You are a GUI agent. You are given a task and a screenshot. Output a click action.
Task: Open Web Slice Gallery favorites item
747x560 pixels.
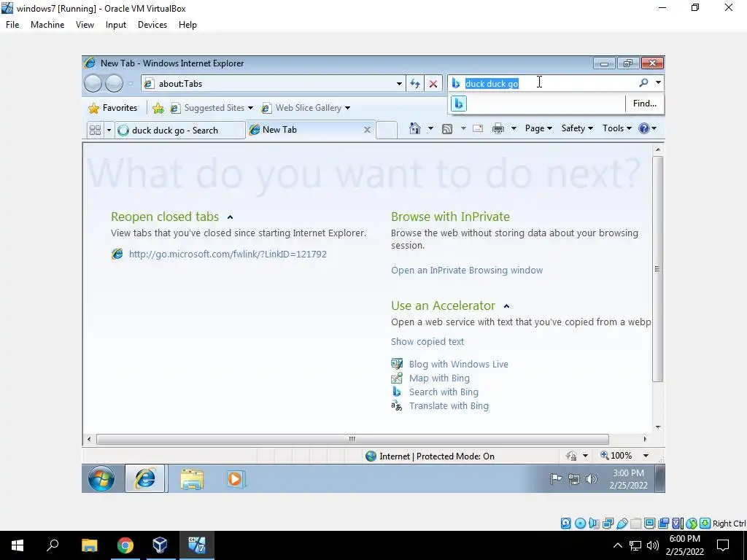tap(306, 108)
